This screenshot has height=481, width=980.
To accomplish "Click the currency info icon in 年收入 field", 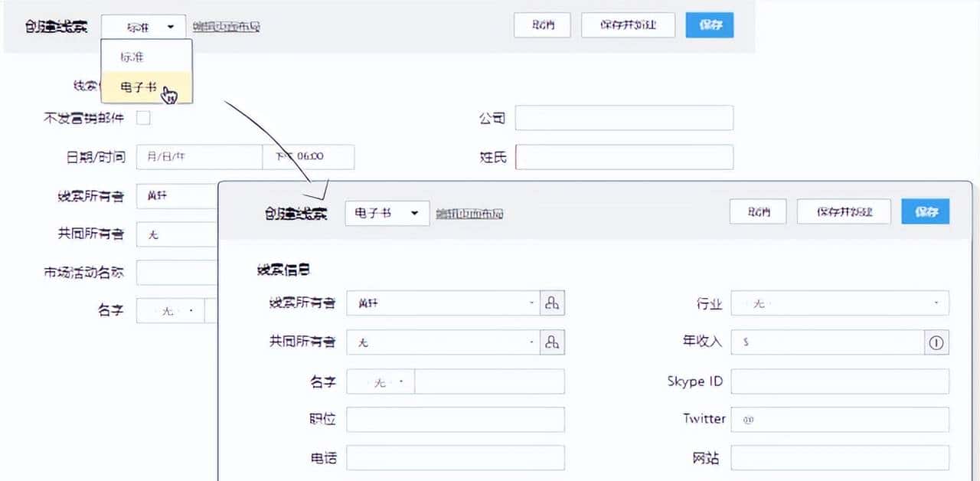I will click(x=936, y=342).
